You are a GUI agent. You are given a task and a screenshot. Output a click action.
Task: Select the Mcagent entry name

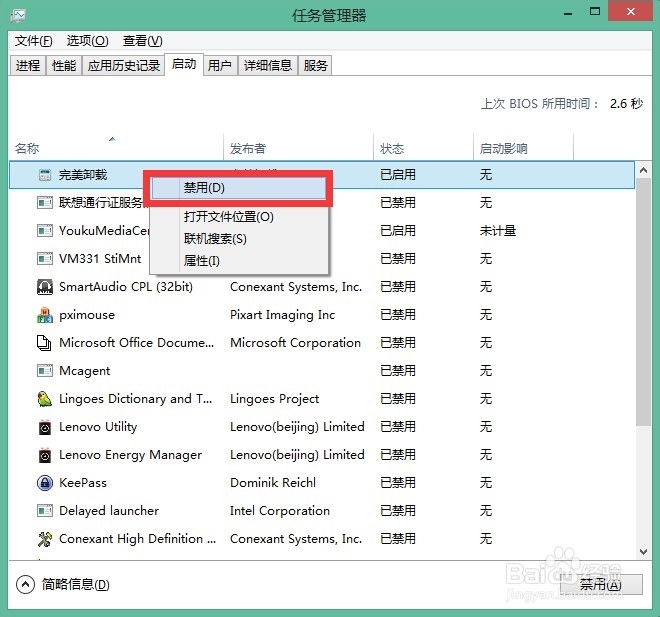(x=85, y=371)
